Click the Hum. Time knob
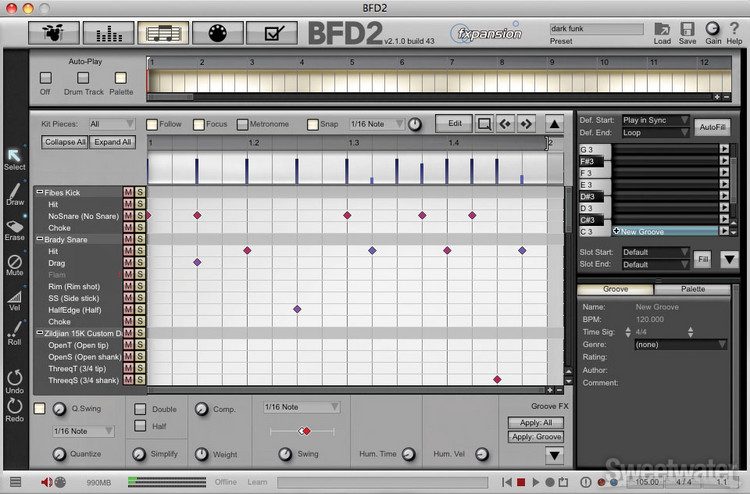The image size is (750, 494). click(x=408, y=454)
